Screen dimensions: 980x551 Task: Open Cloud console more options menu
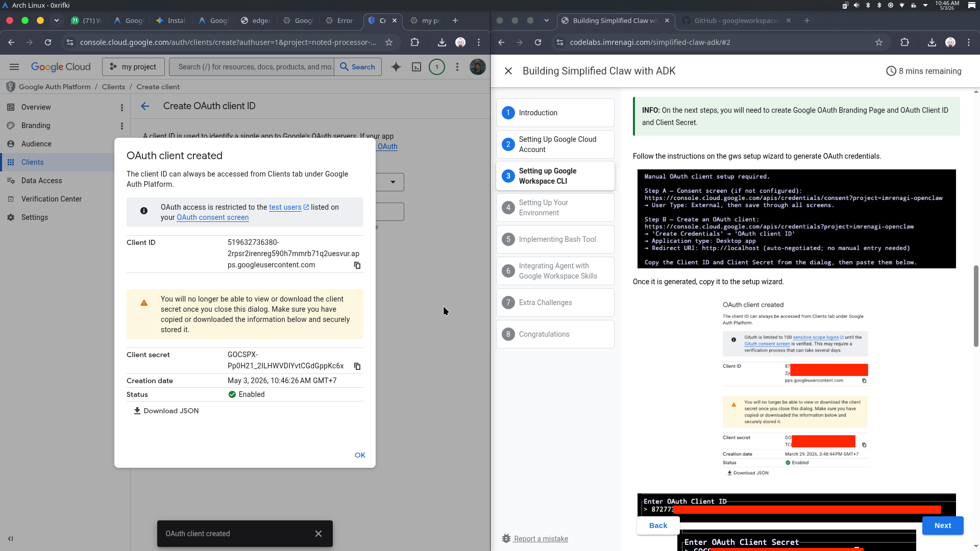tap(457, 67)
